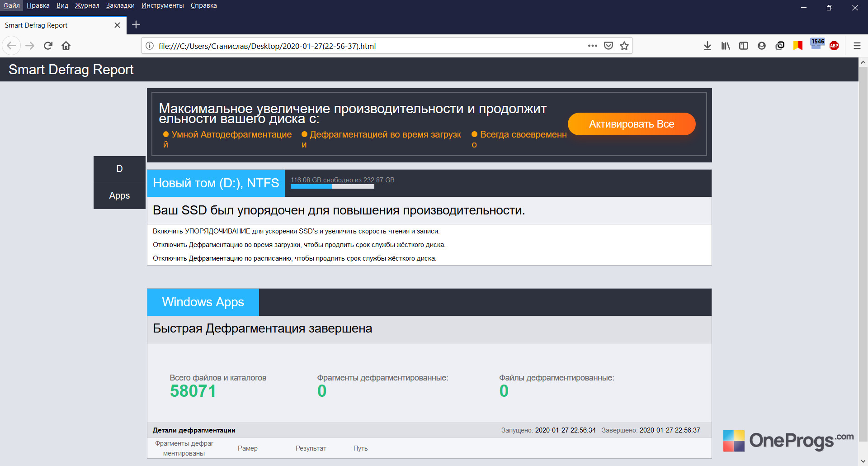This screenshot has height=466, width=868.
Task: Click the 58071 total files value
Action: pyautogui.click(x=193, y=391)
